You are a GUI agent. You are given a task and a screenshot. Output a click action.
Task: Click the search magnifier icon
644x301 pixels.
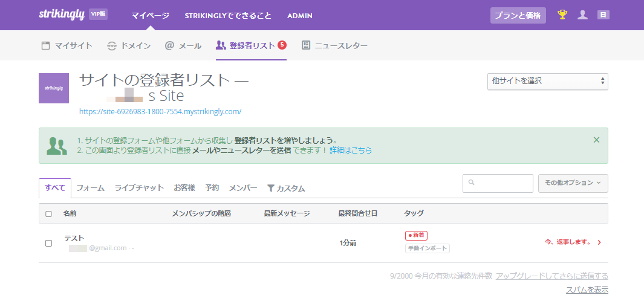(471, 183)
